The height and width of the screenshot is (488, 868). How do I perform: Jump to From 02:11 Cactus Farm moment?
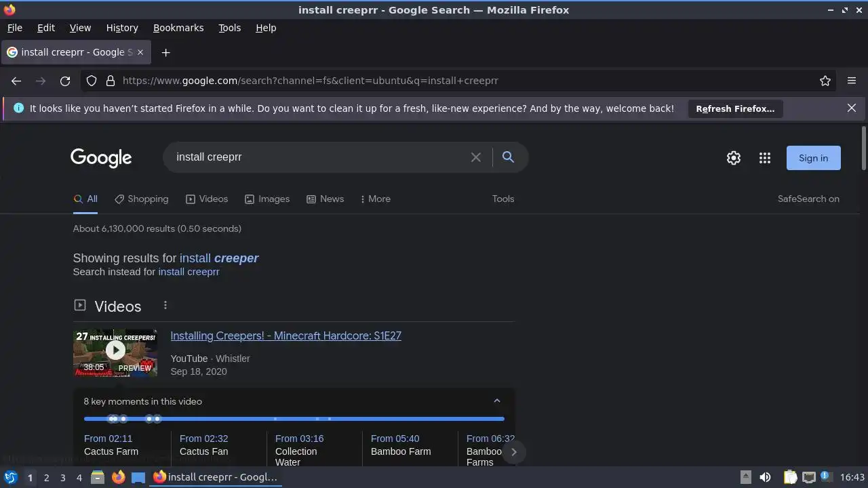point(111,445)
